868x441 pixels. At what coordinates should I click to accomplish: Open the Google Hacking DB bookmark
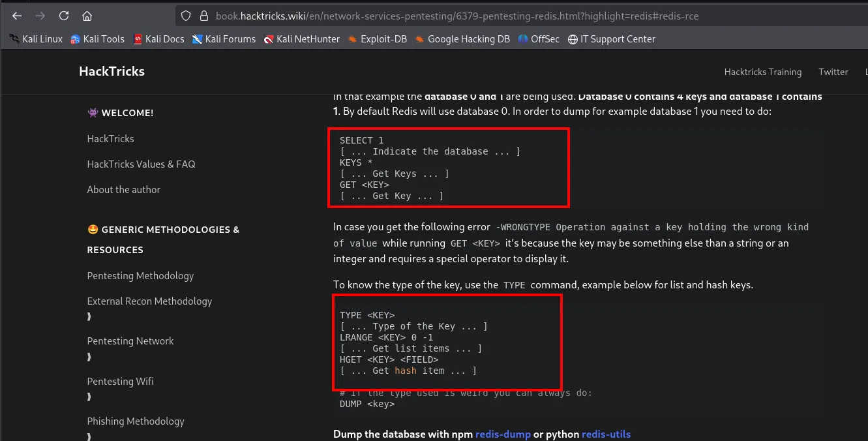(462, 39)
